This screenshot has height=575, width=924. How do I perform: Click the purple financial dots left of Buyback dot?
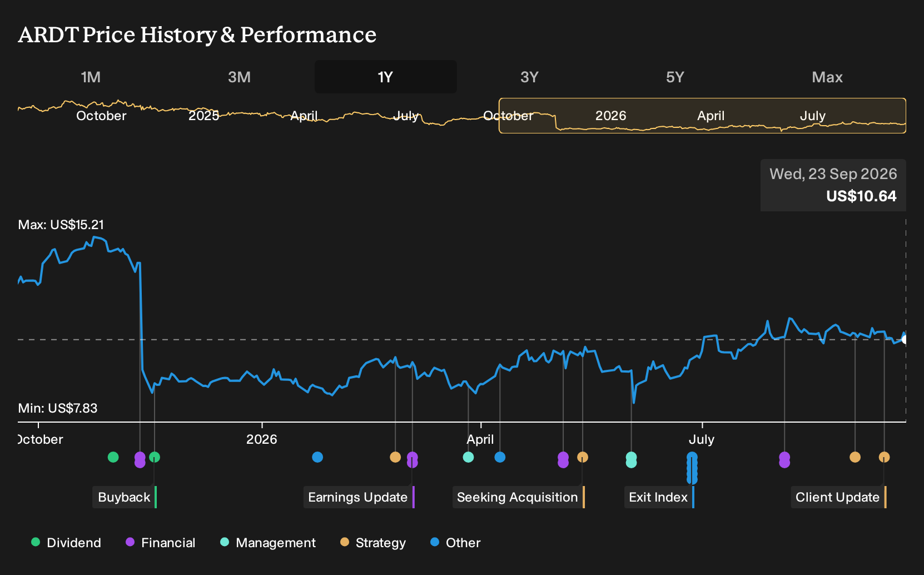coord(140,460)
